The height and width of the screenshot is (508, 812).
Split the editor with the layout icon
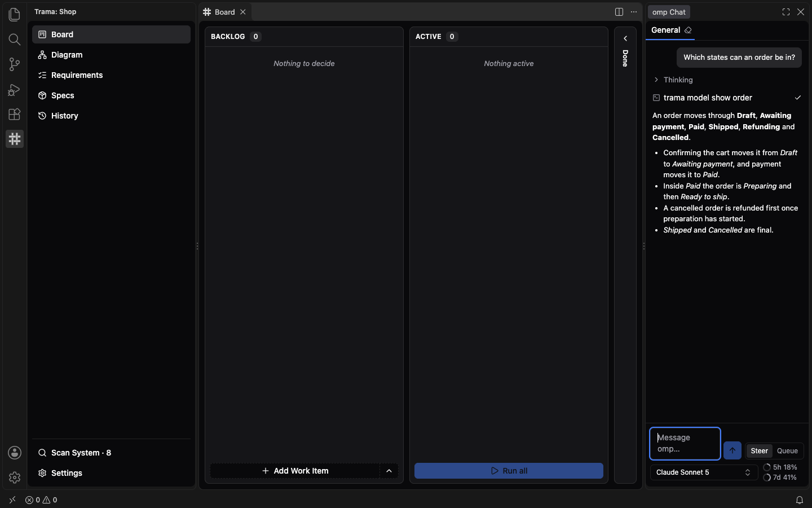click(619, 12)
